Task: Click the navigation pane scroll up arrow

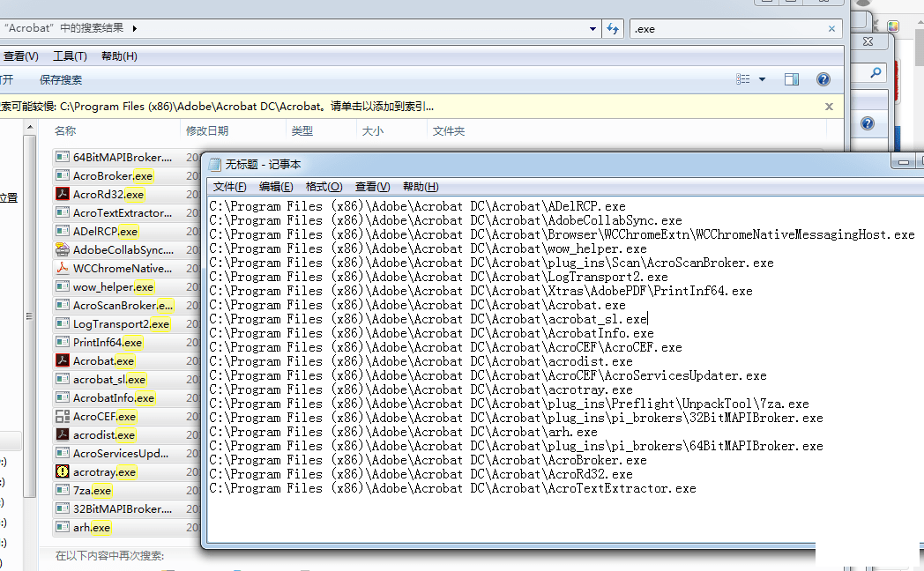Action: tap(30, 127)
